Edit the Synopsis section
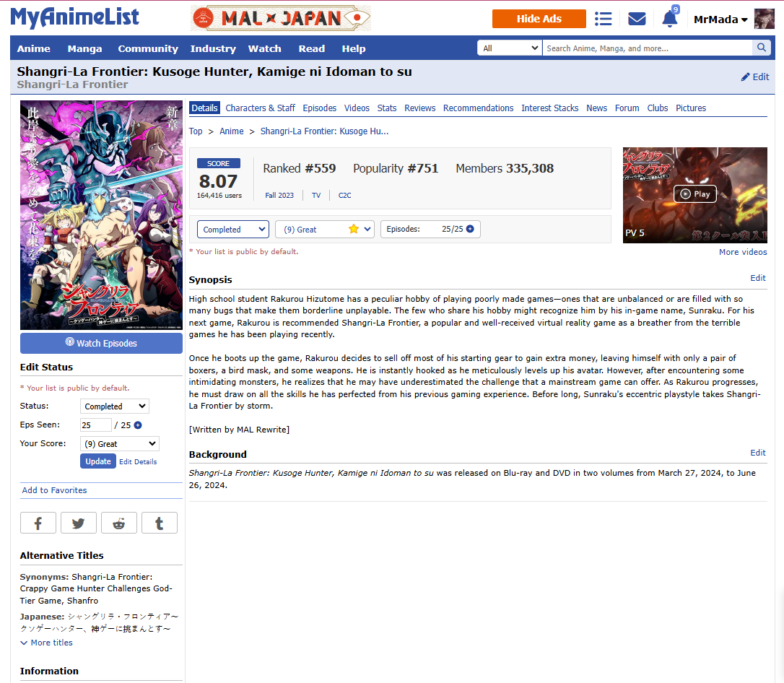784x683 pixels. 758,278
